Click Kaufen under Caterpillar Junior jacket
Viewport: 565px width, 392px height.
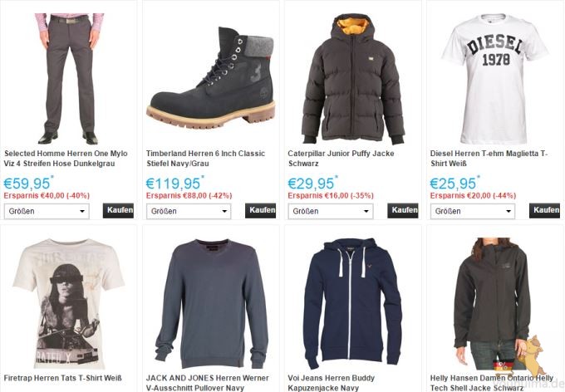403,210
